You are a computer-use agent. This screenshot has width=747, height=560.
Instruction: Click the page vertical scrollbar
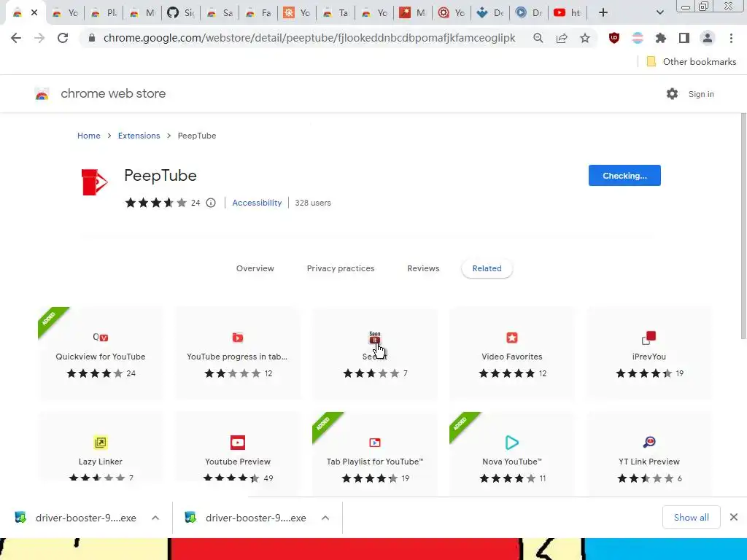coord(743,227)
